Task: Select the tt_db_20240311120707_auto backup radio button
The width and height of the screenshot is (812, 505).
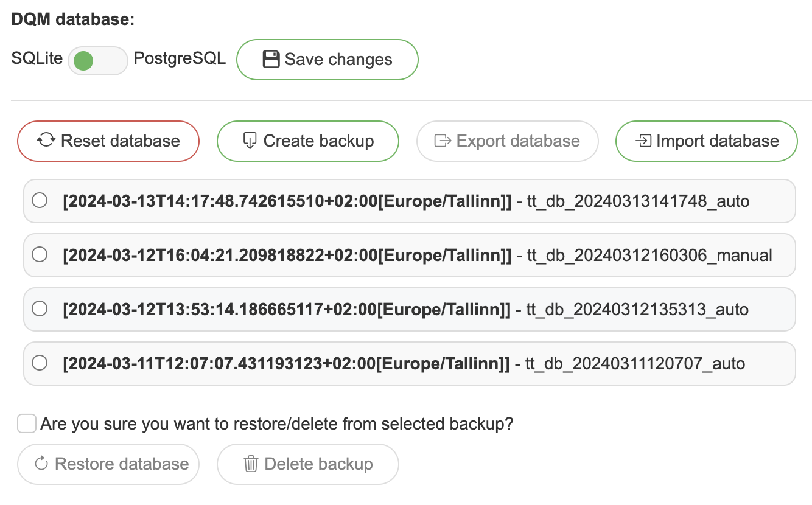Action: [40, 363]
